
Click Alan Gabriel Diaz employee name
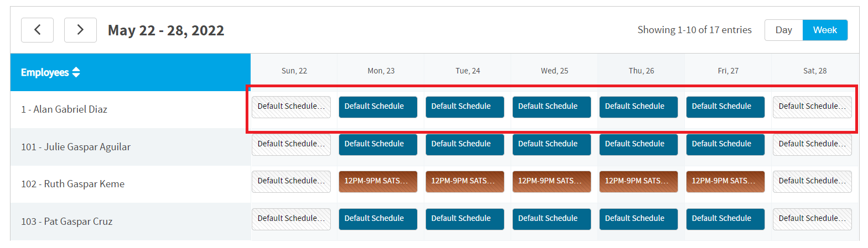coord(64,109)
